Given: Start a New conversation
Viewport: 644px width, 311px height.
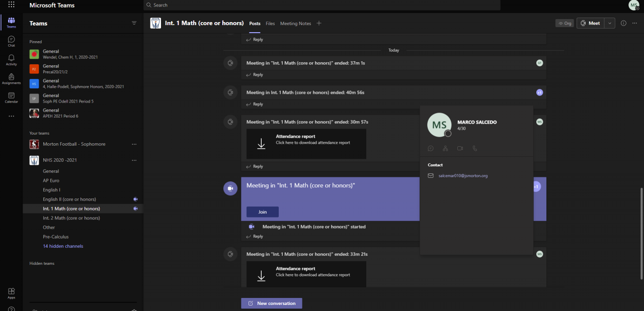Looking at the screenshot, I should [272, 303].
